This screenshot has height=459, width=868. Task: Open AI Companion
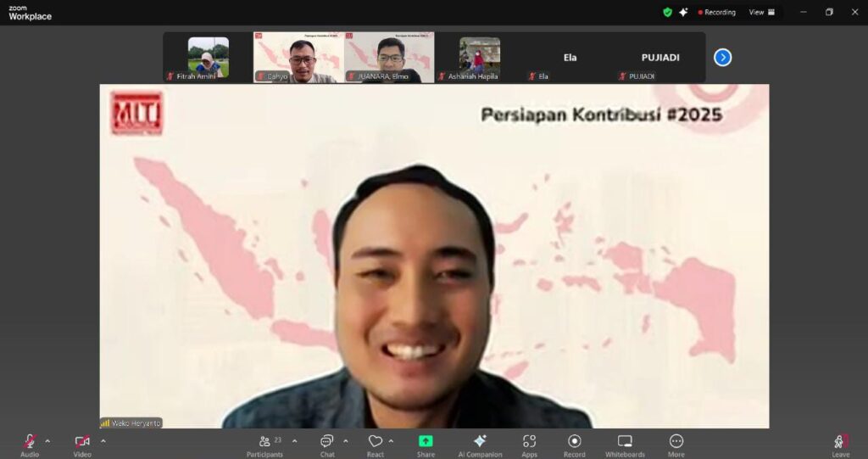(x=480, y=444)
